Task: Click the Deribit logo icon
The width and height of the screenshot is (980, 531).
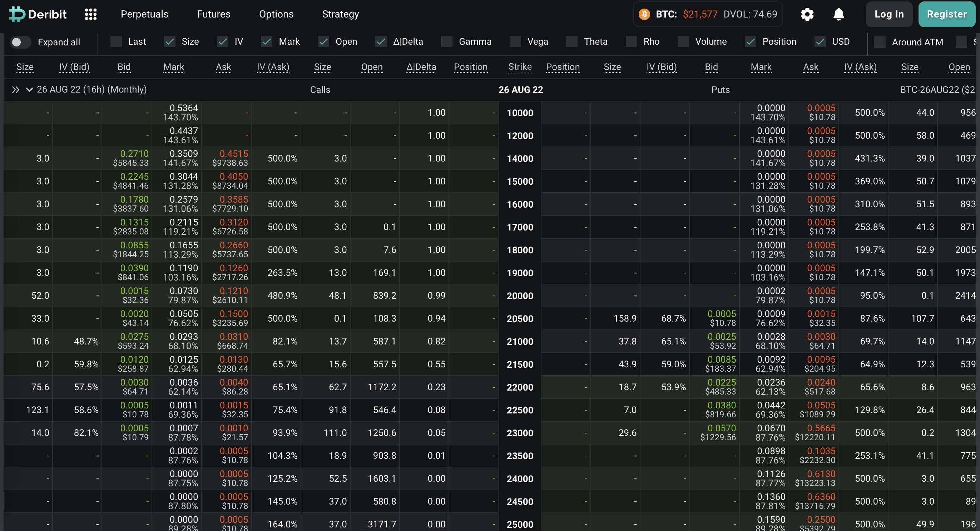Action: (x=17, y=14)
